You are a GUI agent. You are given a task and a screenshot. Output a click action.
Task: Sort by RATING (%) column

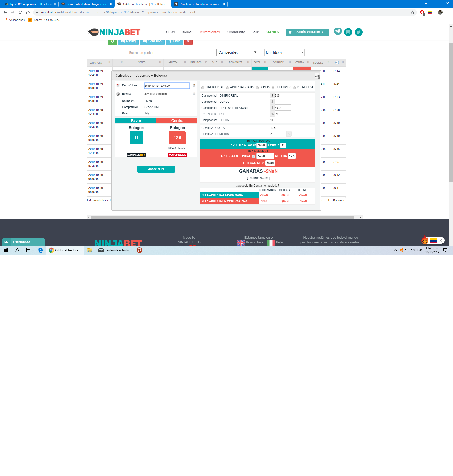[198, 62]
